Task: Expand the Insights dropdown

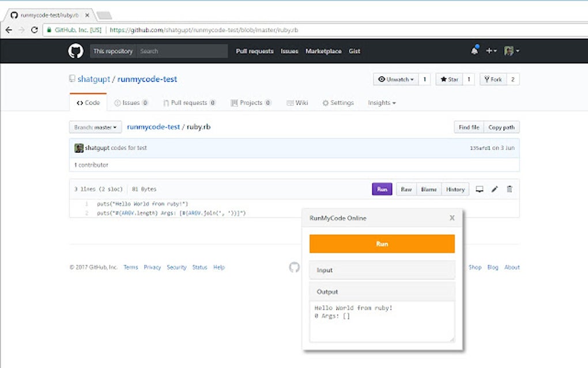Action: [381, 103]
